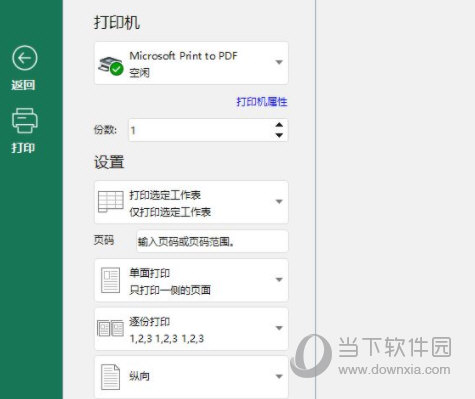The image size is (475, 399).
Task: Click the printer icon to print
Action: tap(25, 121)
